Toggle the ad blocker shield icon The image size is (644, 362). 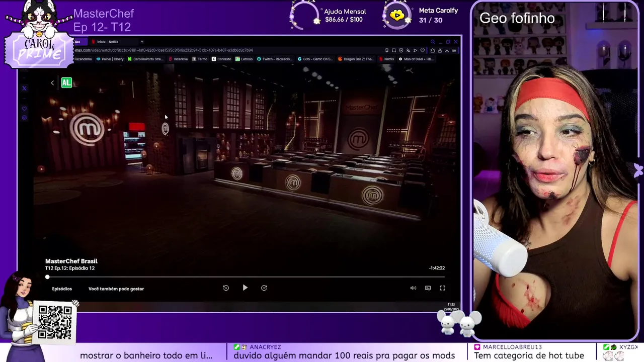click(x=401, y=50)
